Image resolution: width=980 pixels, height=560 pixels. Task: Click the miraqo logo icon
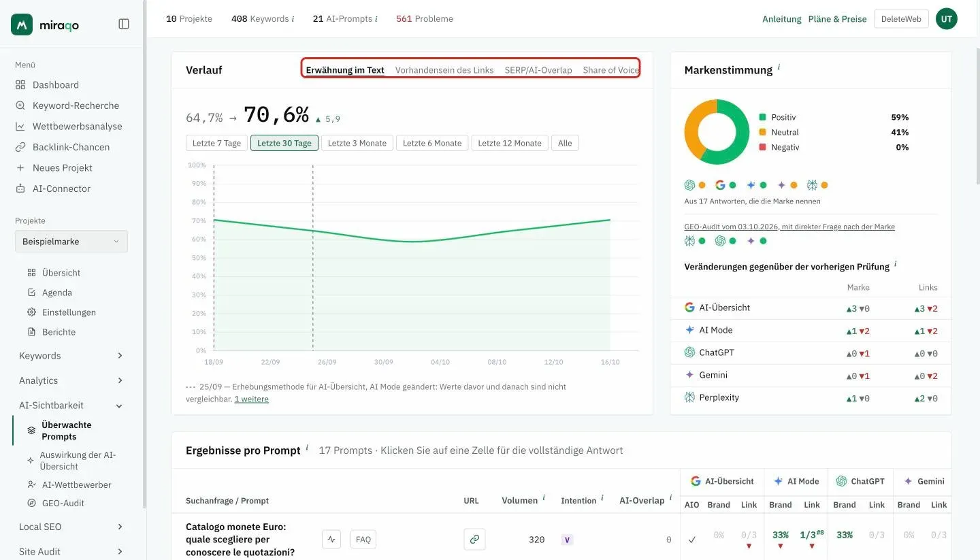[22, 24]
